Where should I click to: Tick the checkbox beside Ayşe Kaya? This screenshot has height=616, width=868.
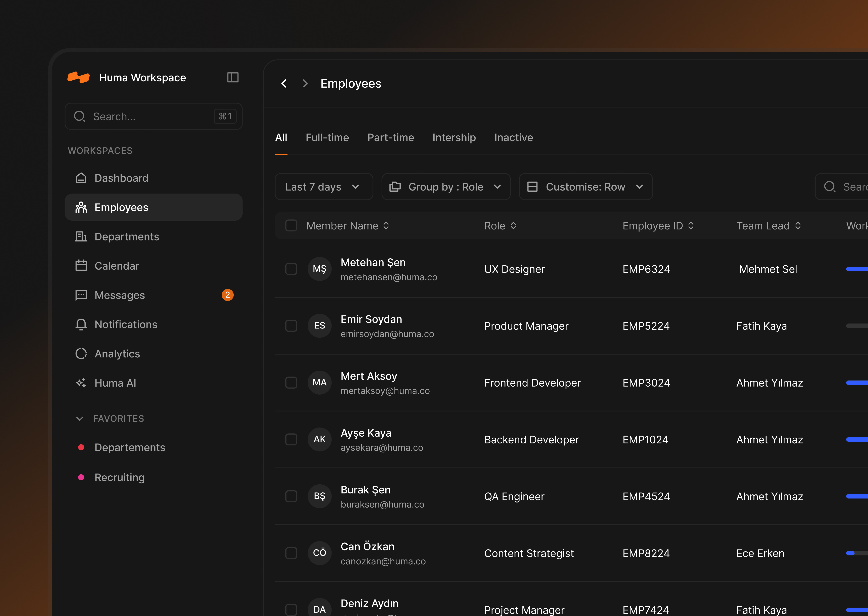point(291,439)
